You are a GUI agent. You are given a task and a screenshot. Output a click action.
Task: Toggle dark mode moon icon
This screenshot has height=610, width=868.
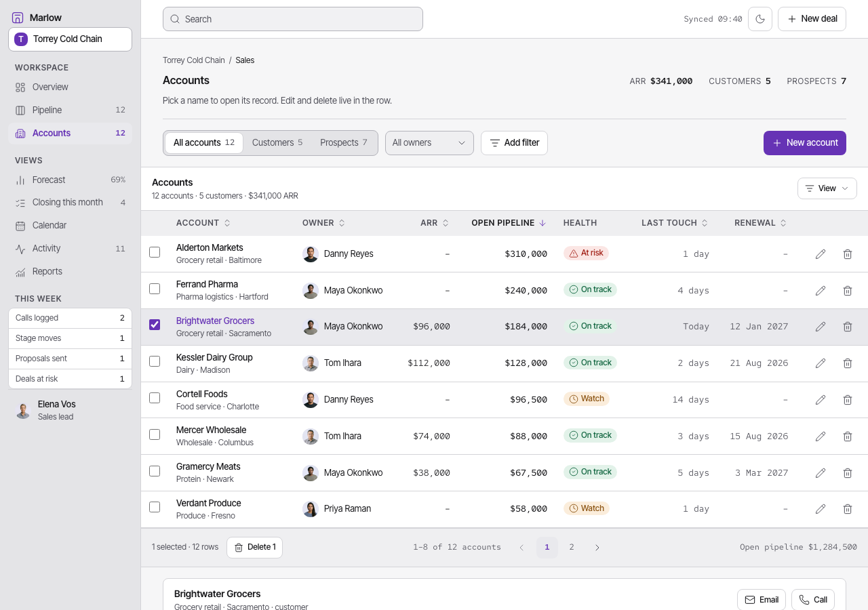(760, 19)
